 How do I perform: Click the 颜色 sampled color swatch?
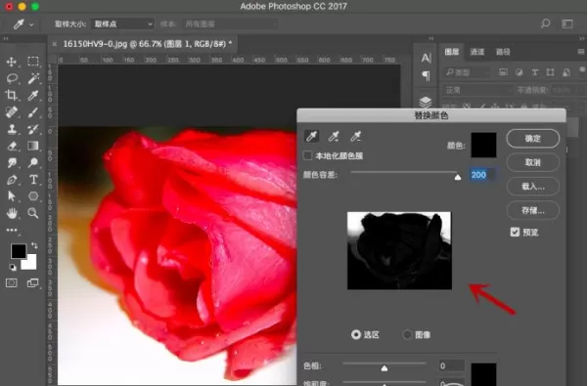pos(483,145)
